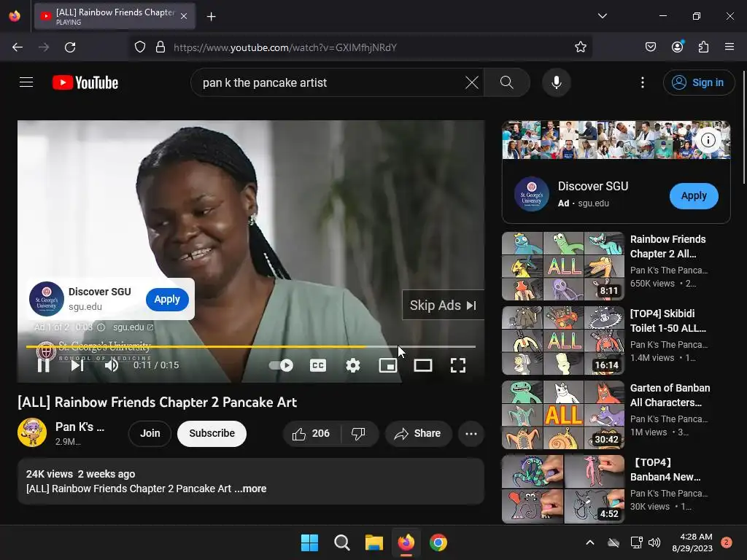Click Apply button in sidebar SGU ad

(x=694, y=195)
